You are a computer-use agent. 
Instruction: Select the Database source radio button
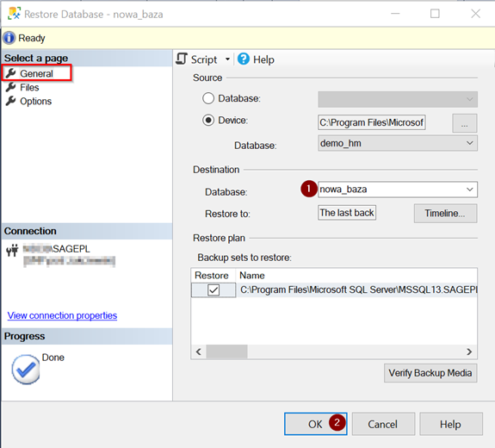[208, 98]
